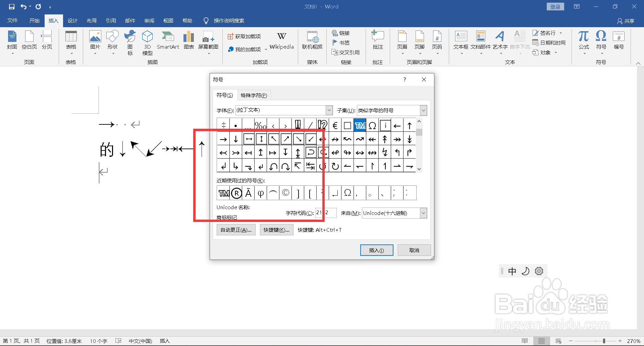Insert online video (联机视频)

tap(312, 40)
